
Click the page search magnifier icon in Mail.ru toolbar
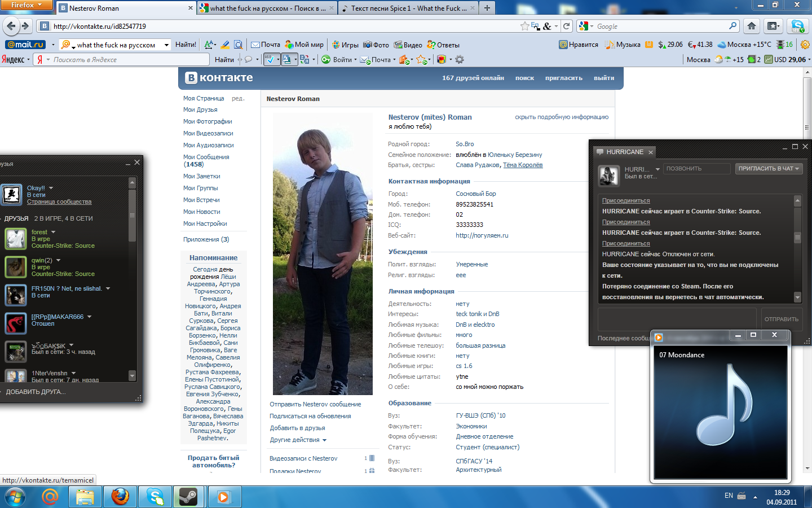tap(239, 45)
